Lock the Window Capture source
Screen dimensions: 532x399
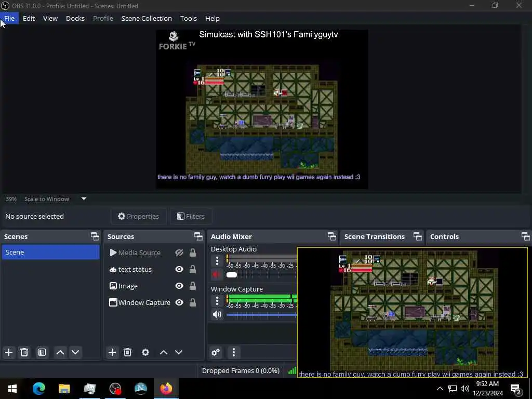(x=193, y=302)
